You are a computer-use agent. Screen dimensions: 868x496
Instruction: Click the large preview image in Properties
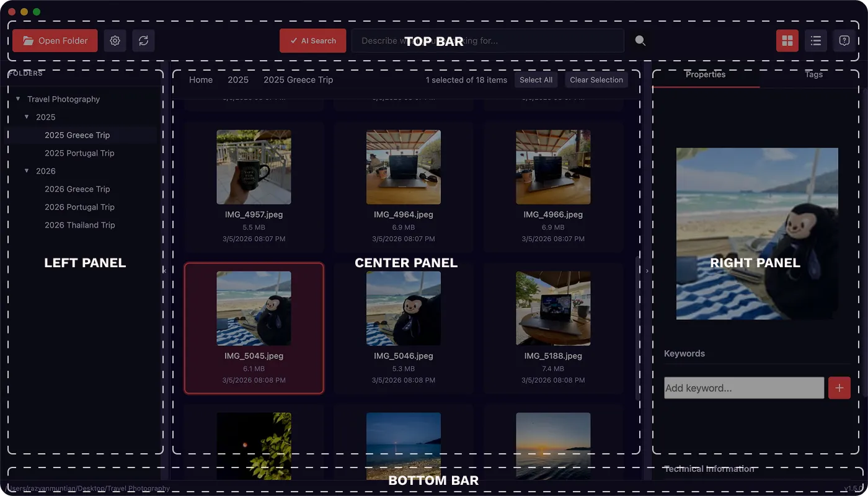757,234
